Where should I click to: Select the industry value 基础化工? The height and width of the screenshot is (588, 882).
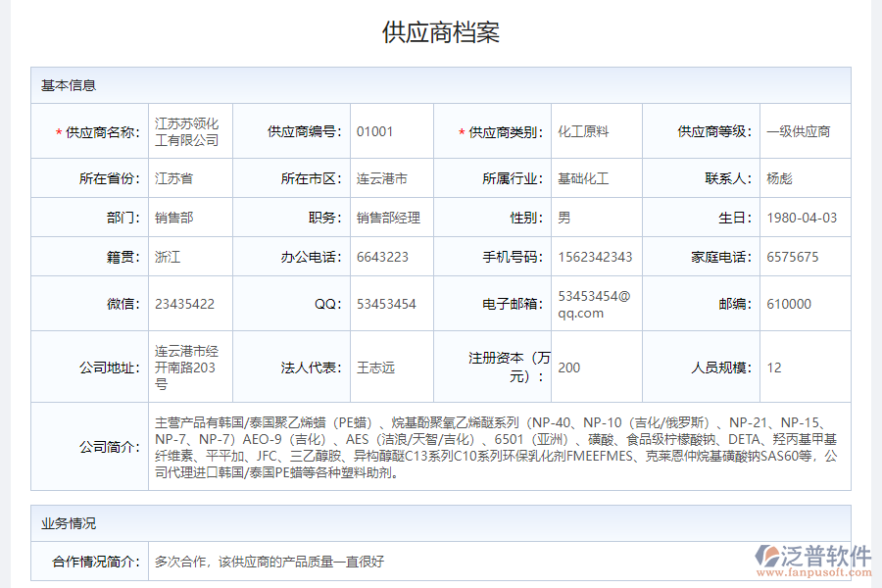(578, 178)
